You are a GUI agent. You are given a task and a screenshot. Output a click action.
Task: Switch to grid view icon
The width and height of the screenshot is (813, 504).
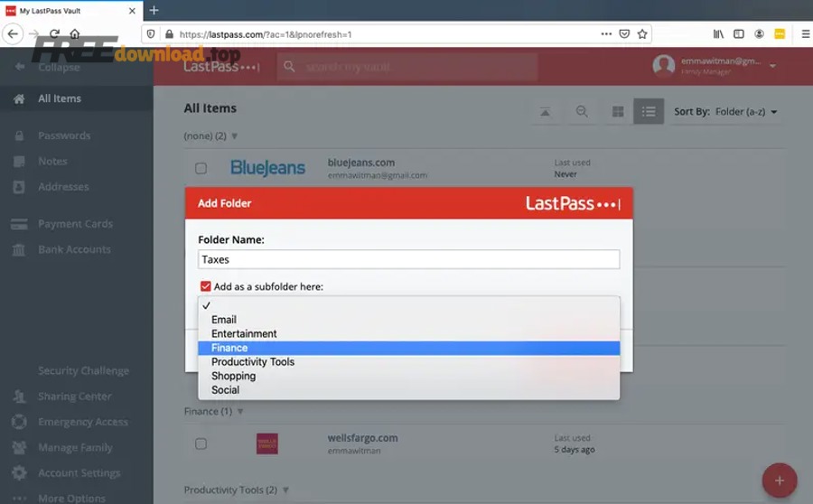coord(618,112)
